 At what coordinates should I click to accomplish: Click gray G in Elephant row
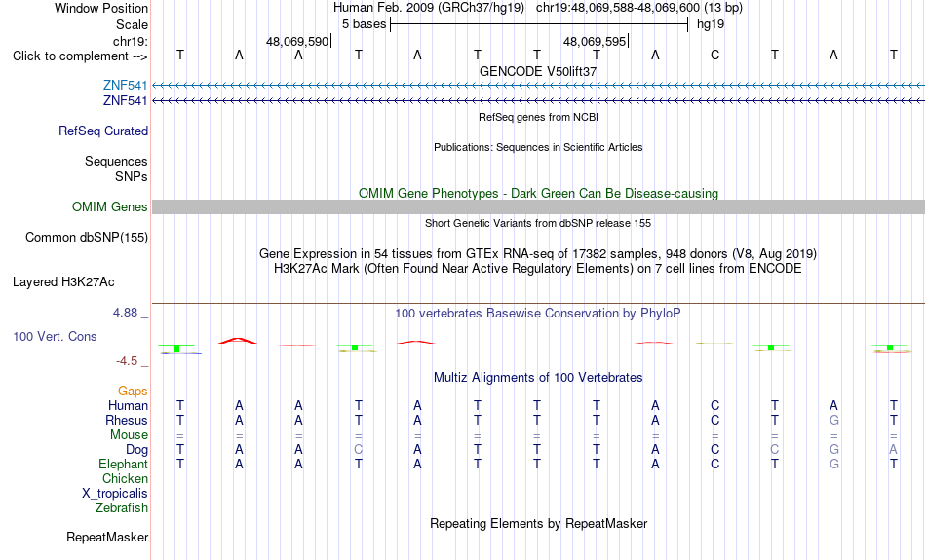(833, 464)
